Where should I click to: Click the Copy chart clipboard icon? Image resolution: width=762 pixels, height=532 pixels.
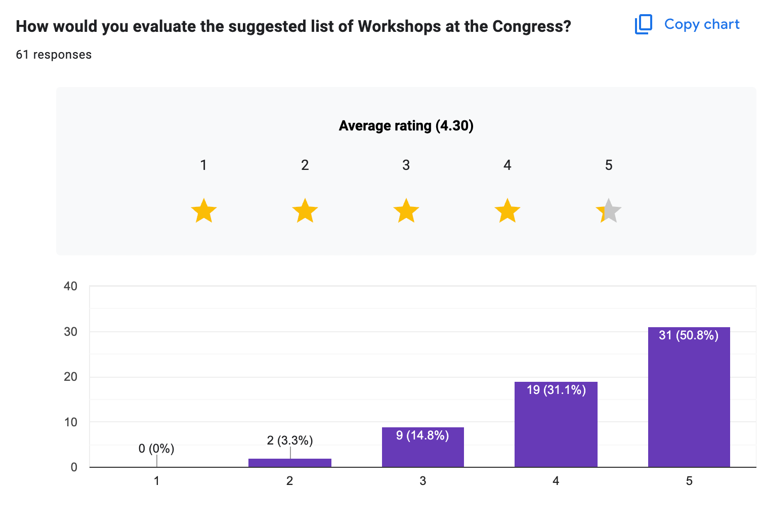[644, 24]
